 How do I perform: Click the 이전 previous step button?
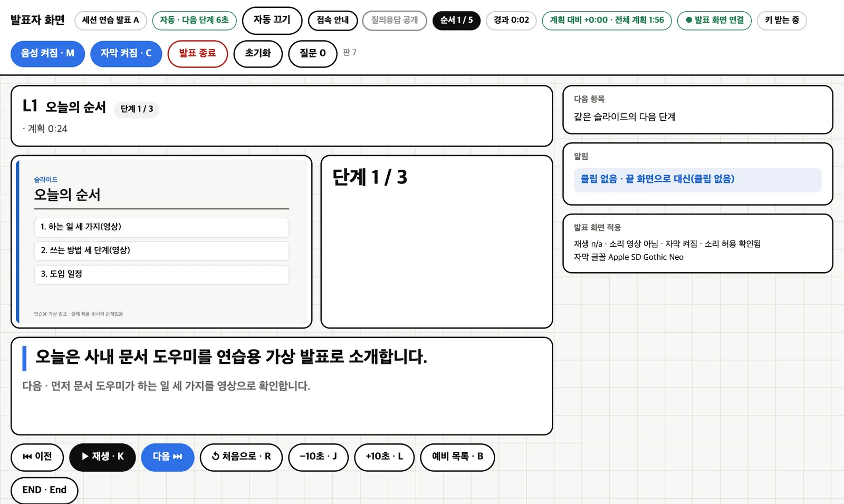[x=37, y=457]
